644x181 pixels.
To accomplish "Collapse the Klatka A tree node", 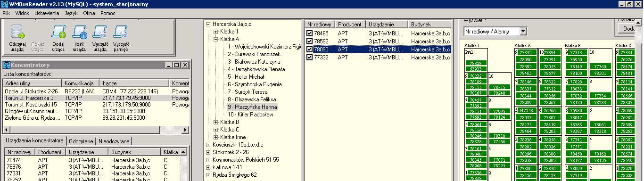I will pos(215,39).
